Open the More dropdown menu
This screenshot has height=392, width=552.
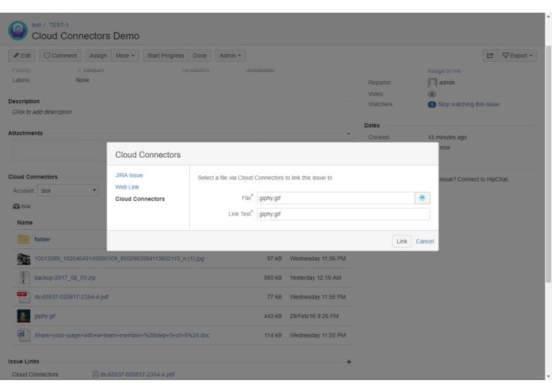coord(125,56)
